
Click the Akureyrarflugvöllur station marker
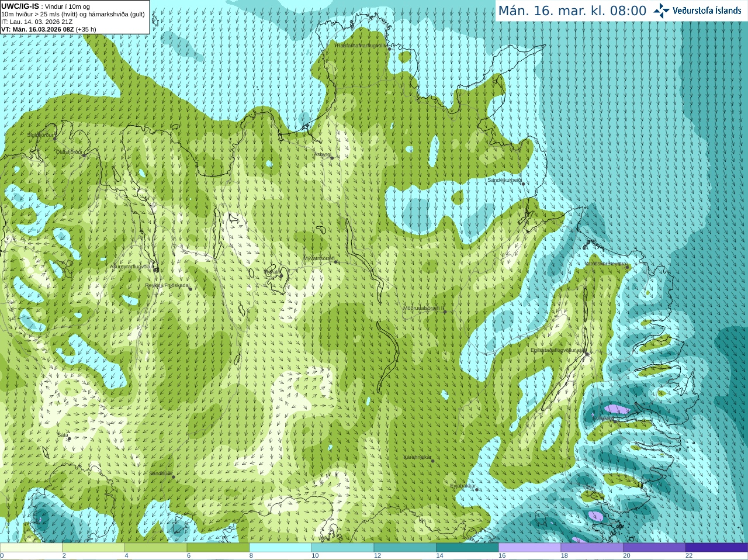(x=156, y=269)
